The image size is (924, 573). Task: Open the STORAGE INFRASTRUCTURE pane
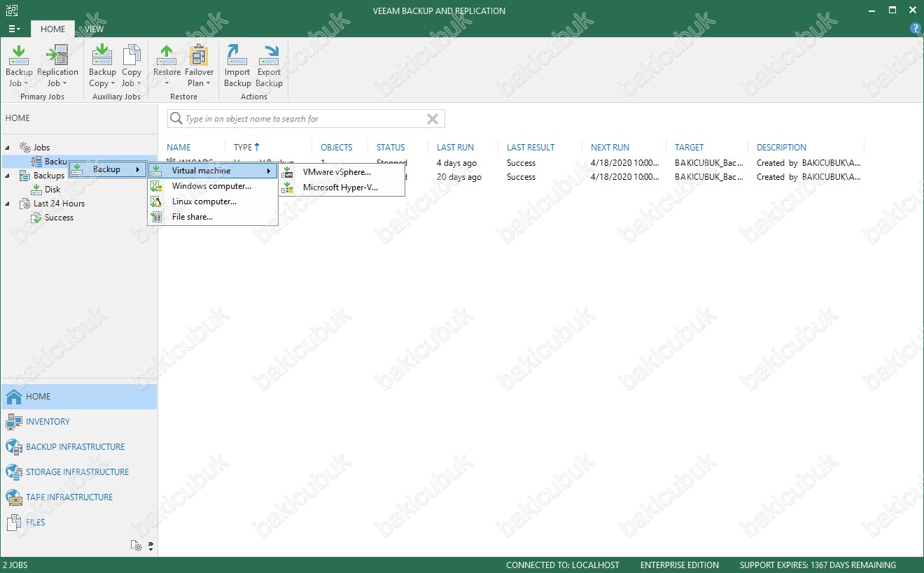[78, 472]
